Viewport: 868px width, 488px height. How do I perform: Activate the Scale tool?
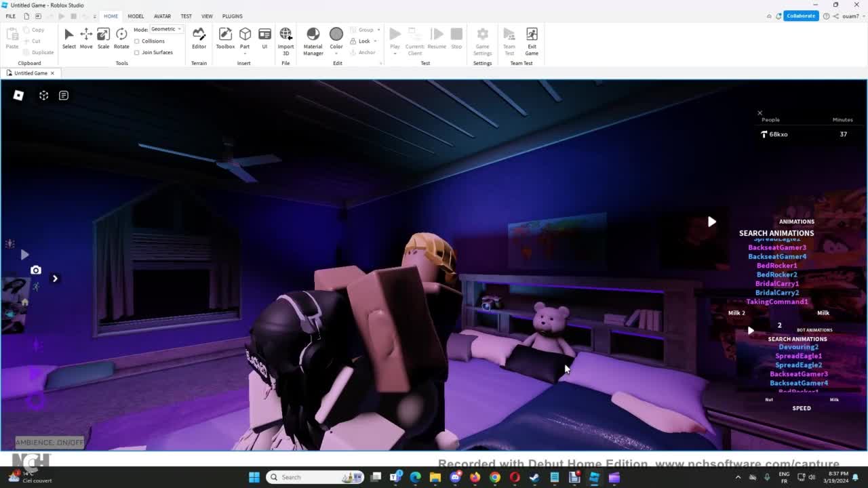click(103, 38)
